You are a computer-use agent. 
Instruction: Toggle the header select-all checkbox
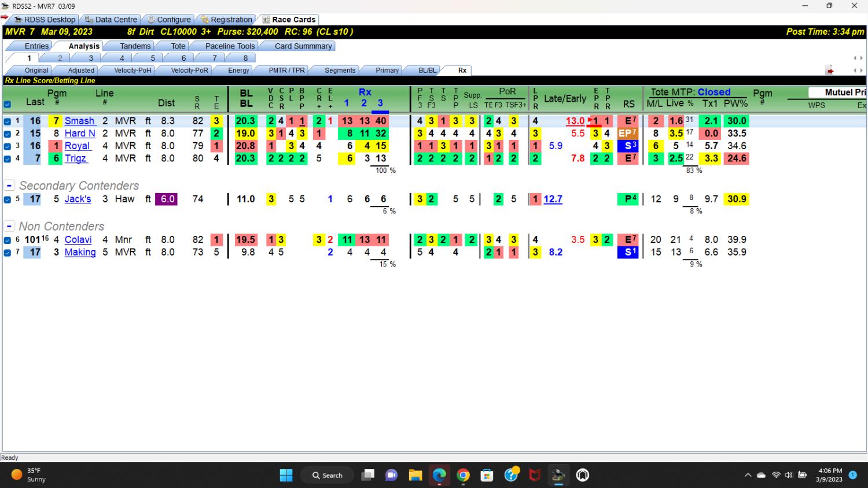[8, 104]
